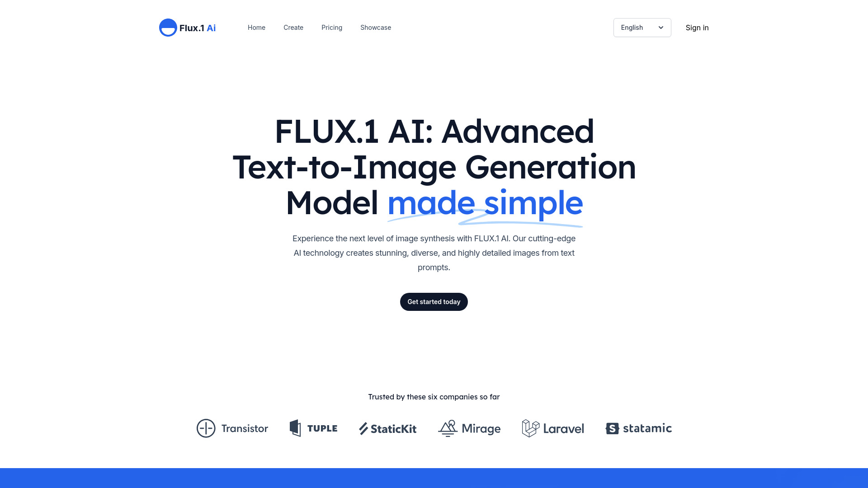Image resolution: width=868 pixels, height=488 pixels.
Task: Click the Statamic company logo icon
Action: click(x=612, y=428)
